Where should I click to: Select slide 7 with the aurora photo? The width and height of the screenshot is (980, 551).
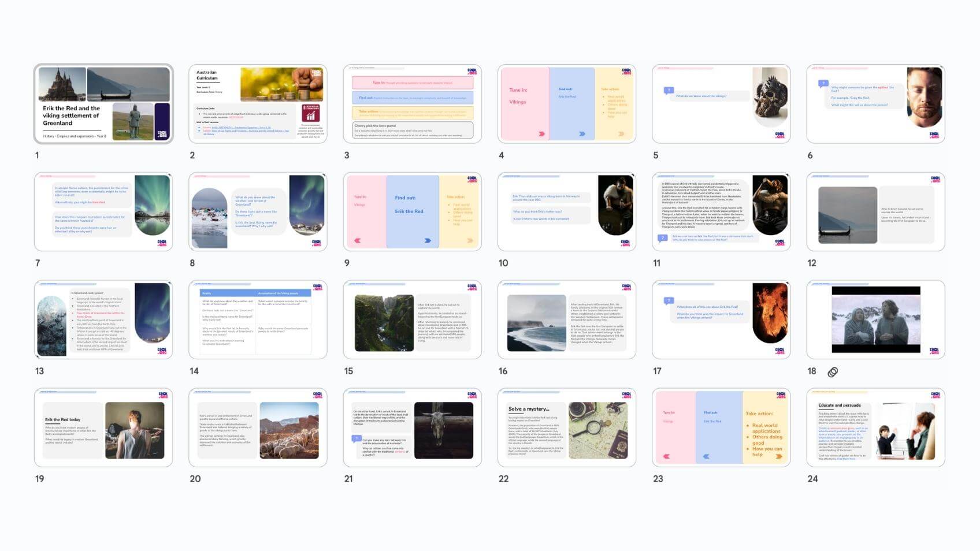103,212
